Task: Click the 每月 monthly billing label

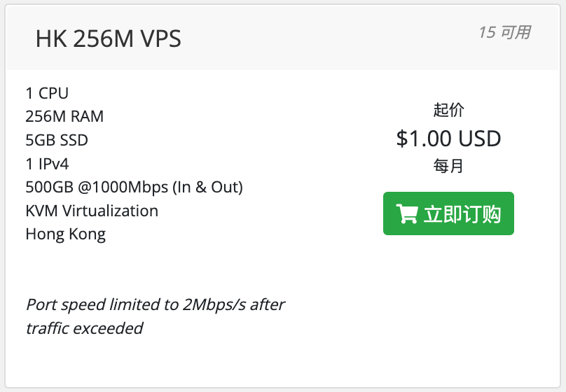Action: [x=448, y=167]
